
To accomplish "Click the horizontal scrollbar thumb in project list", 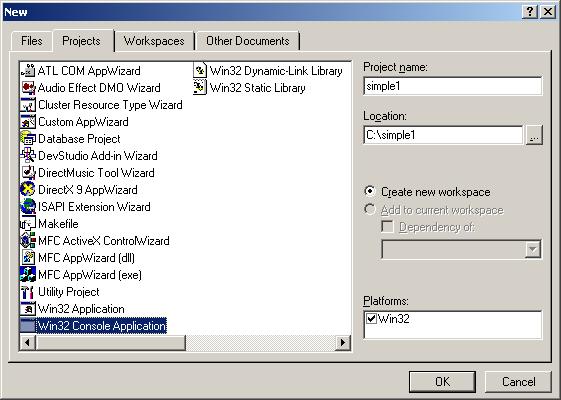I will (x=111, y=343).
